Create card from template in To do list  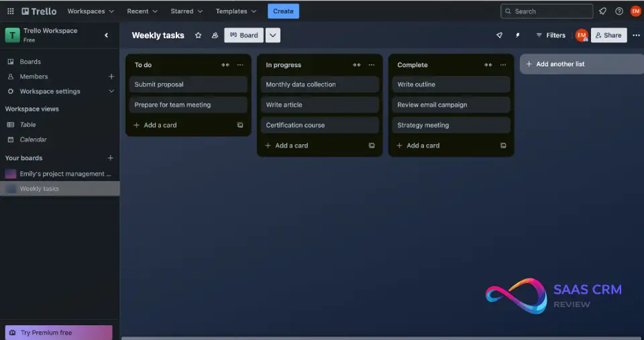click(240, 125)
